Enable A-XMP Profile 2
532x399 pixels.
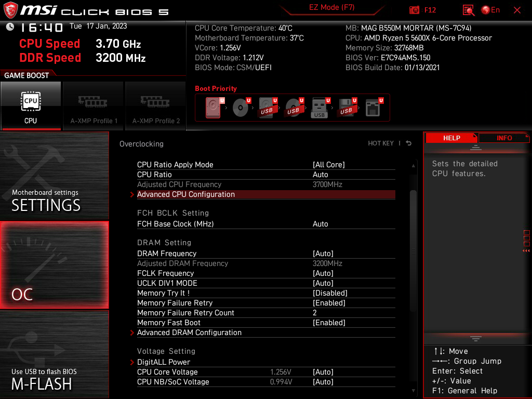pos(156,106)
